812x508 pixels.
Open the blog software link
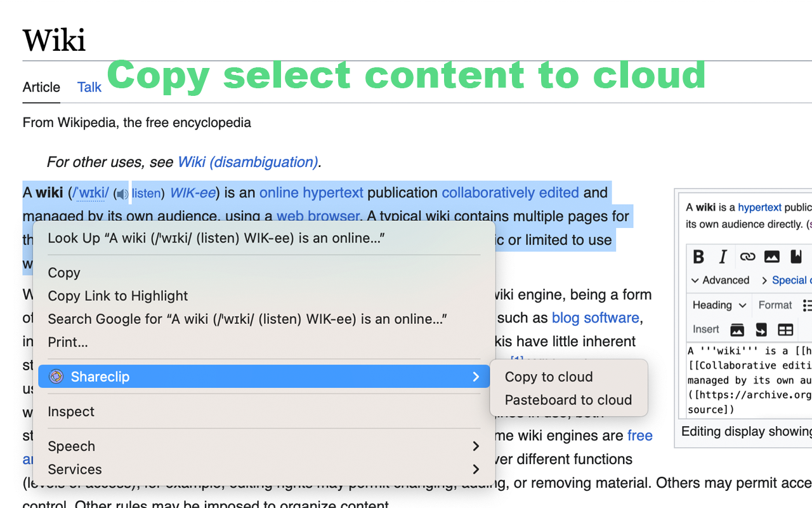[595, 317]
